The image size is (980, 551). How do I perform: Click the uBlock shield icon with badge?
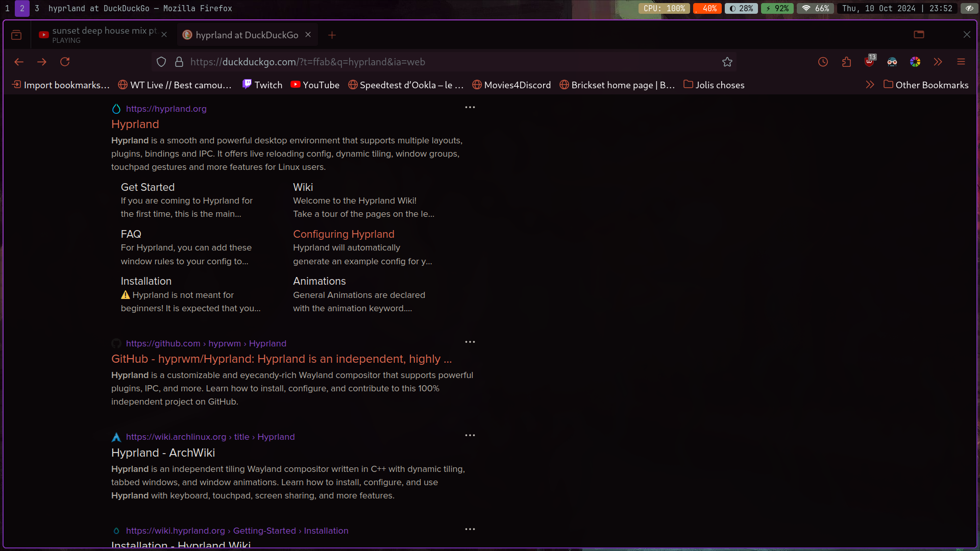[x=869, y=62]
